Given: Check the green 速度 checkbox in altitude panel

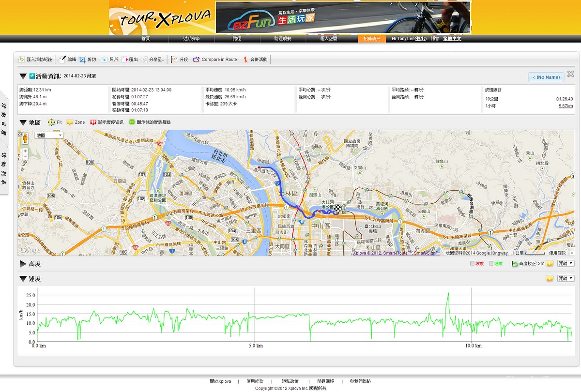Looking at the screenshot, I should [x=491, y=264].
